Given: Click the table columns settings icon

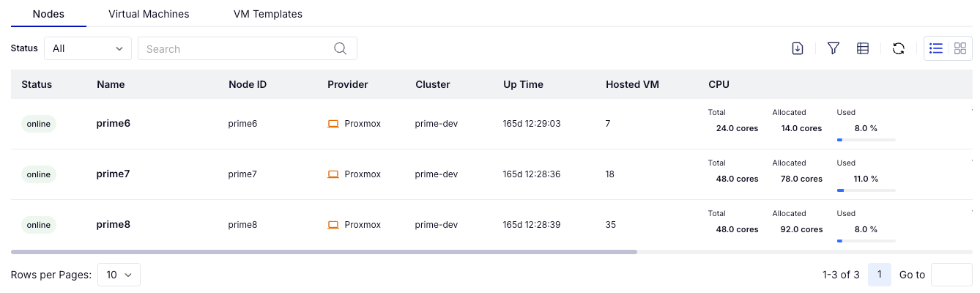Looking at the screenshot, I should click(x=863, y=48).
